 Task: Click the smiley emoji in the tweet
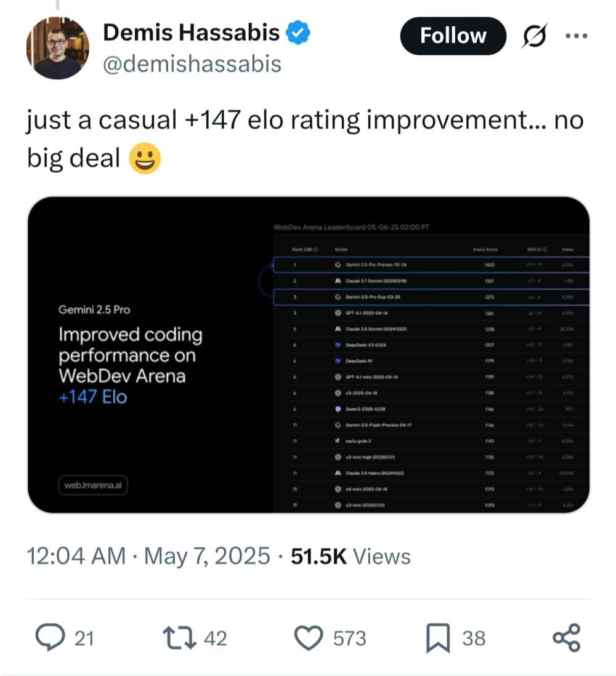[144, 159]
